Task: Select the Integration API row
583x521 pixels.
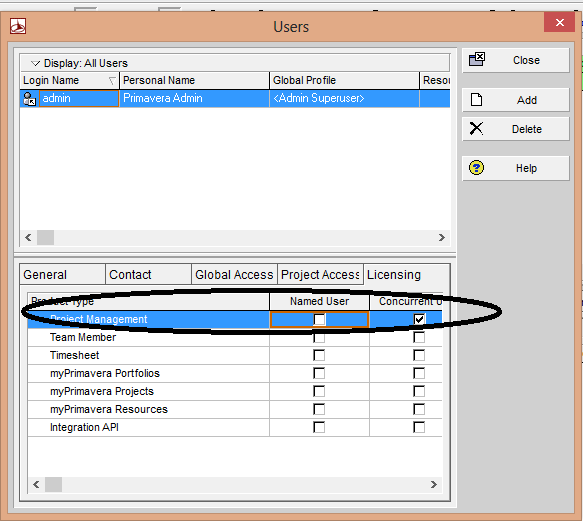Action: coord(235,427)
